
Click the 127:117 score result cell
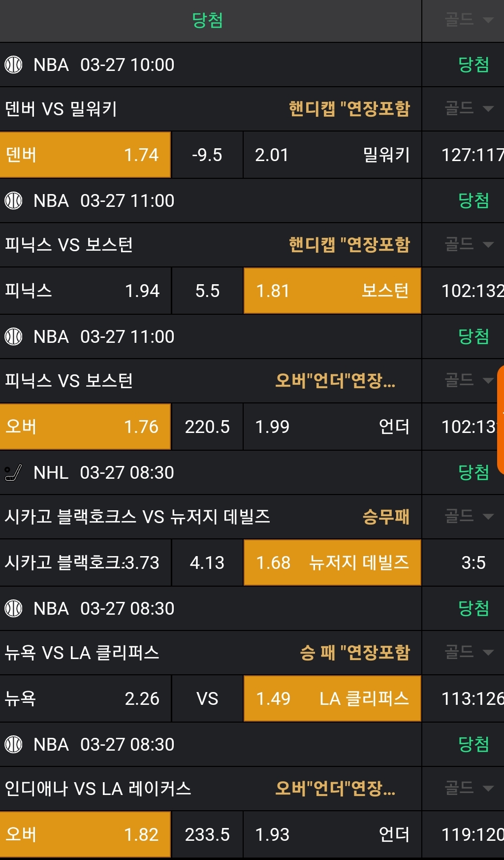(x=472, y=155)
